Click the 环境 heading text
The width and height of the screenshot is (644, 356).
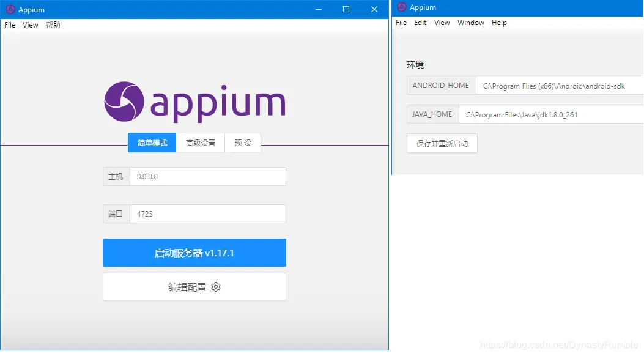click(x=415, y=65)
